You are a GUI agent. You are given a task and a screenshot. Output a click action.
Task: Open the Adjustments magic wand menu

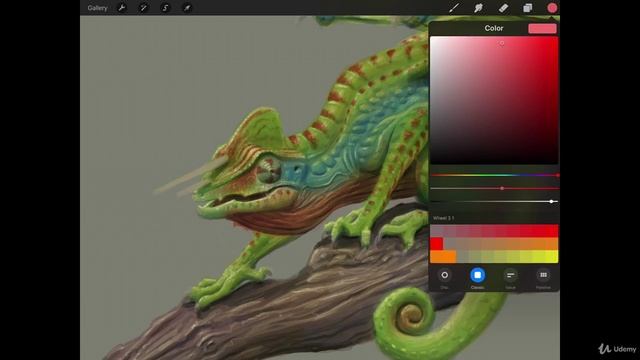click(143, 8)
